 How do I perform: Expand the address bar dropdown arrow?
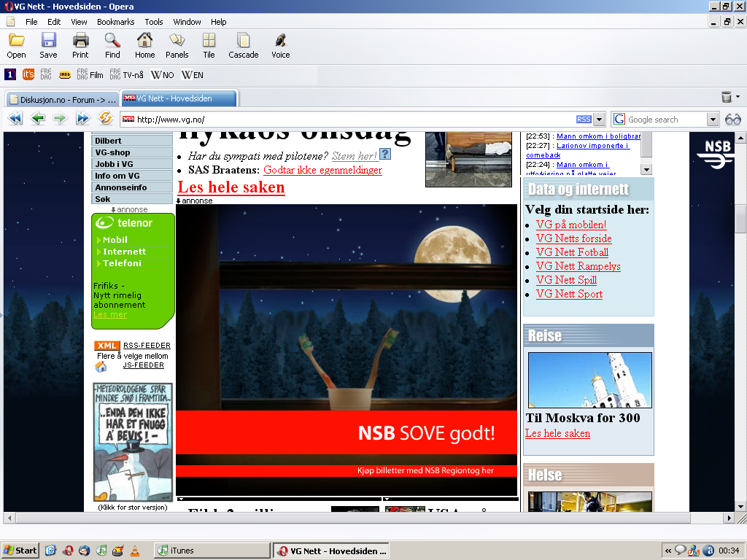point(600,120)
